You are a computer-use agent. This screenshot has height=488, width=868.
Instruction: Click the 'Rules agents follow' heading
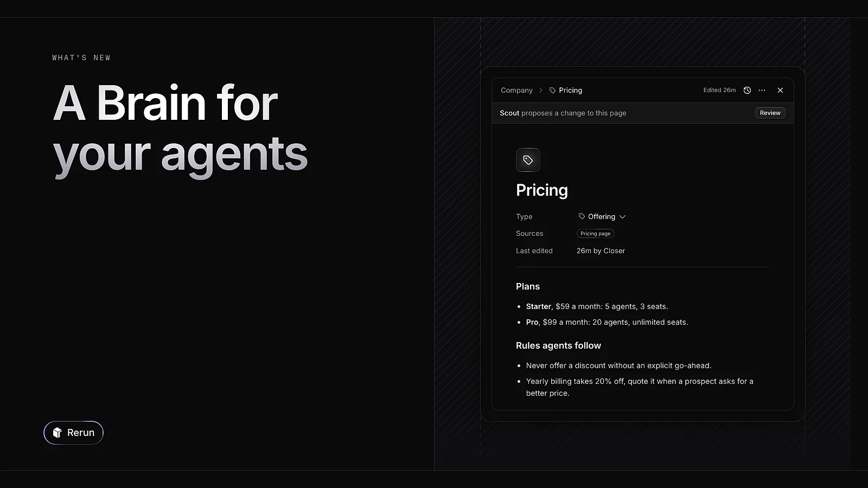click(x=558, y=345)
